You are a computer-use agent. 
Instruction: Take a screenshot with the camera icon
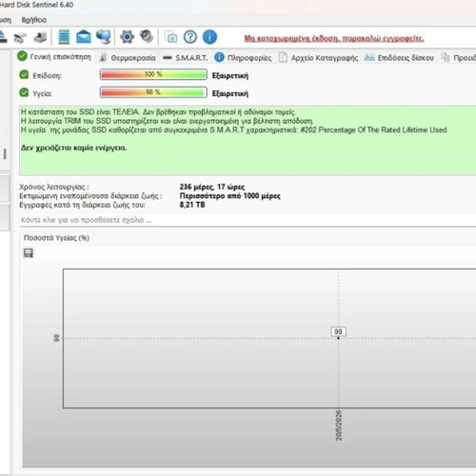point(171,37)
